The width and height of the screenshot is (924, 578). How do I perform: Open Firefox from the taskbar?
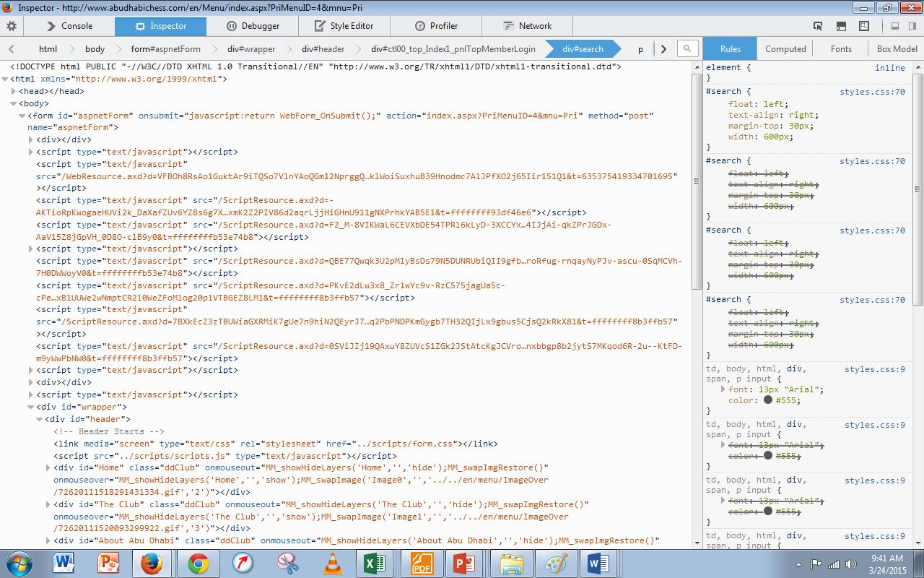tap(152, 564)
